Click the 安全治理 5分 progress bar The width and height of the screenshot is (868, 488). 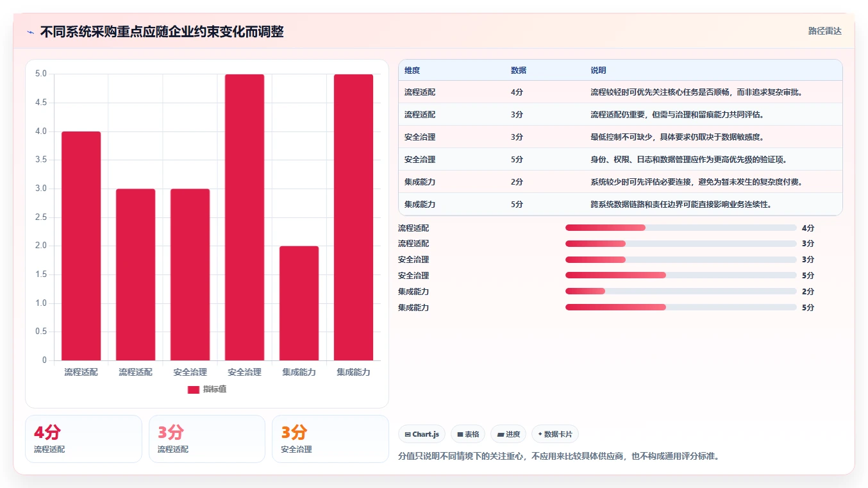[681, 276]
